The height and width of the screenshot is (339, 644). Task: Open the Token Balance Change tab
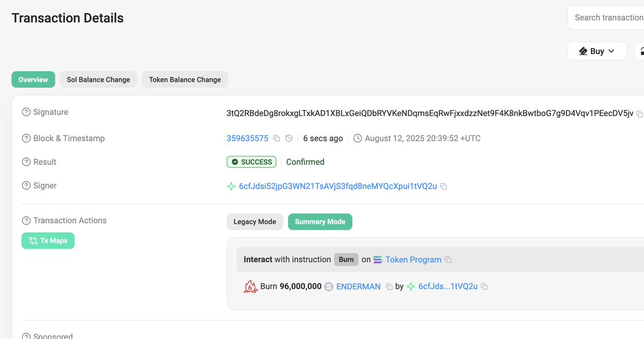pos(185,80)
